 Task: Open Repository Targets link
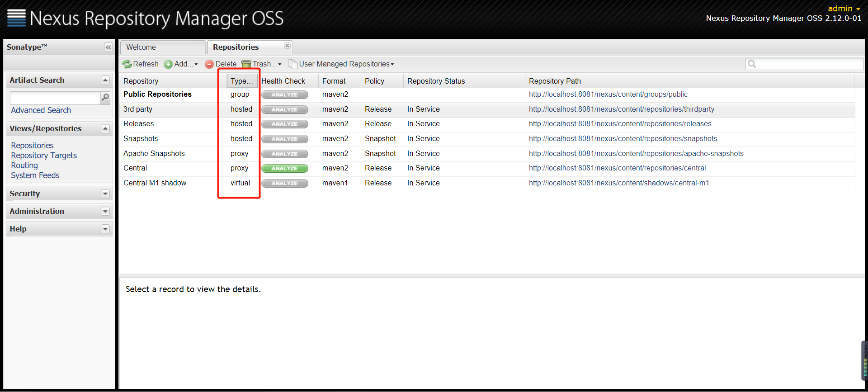(x=44, y=156)
